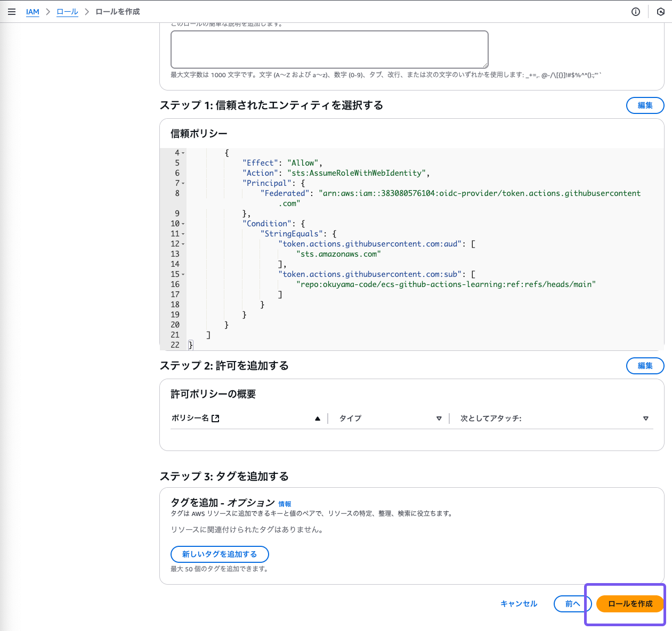The height and width of the screenshot is (631, 672).
Task: Click the role description text area
Action: [x=329, y=50]
